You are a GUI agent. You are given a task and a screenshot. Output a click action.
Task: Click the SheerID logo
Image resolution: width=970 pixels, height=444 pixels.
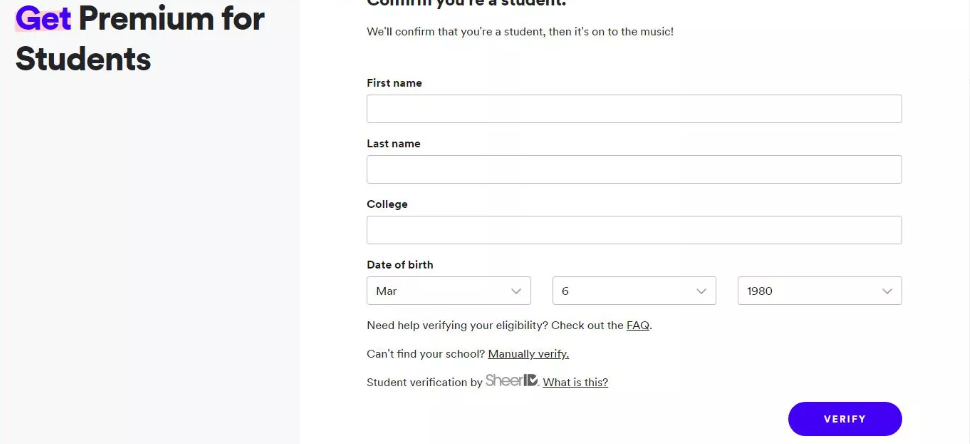tap(512, 380)
